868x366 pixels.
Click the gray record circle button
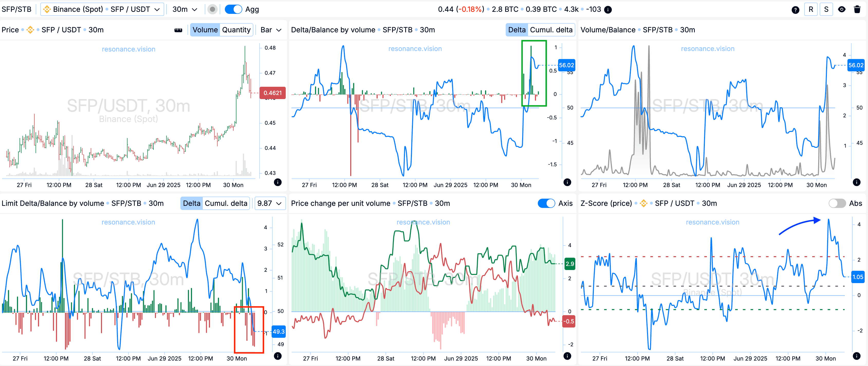212,9
